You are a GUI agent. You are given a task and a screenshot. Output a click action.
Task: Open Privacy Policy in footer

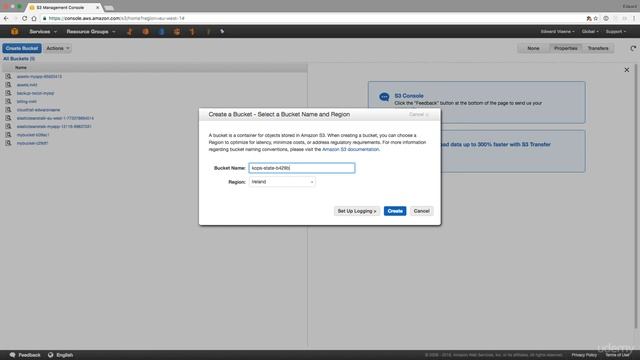coord(584,355)
